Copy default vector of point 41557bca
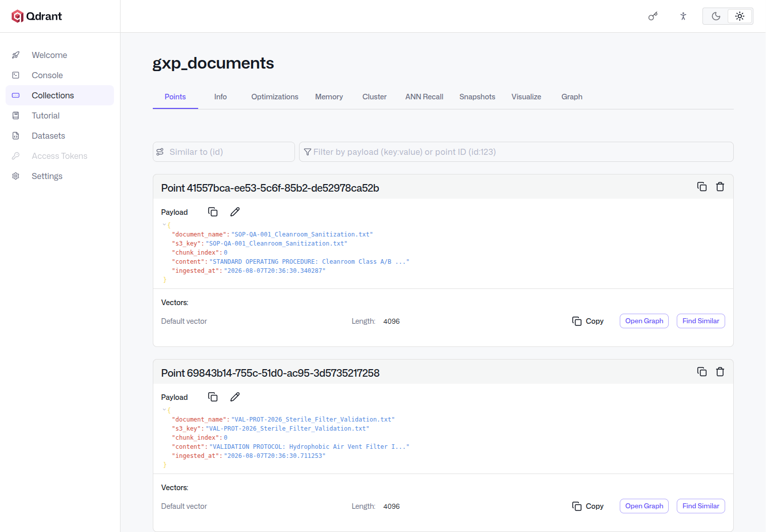 (588, 321)
